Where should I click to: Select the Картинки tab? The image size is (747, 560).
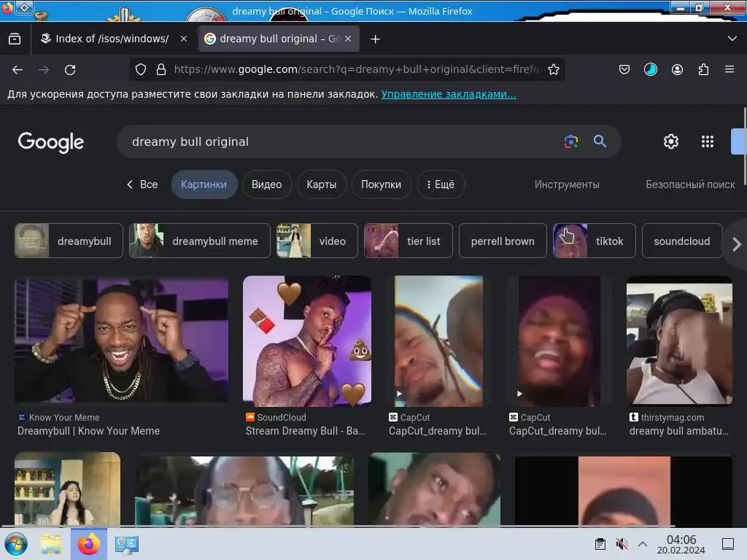204,184
